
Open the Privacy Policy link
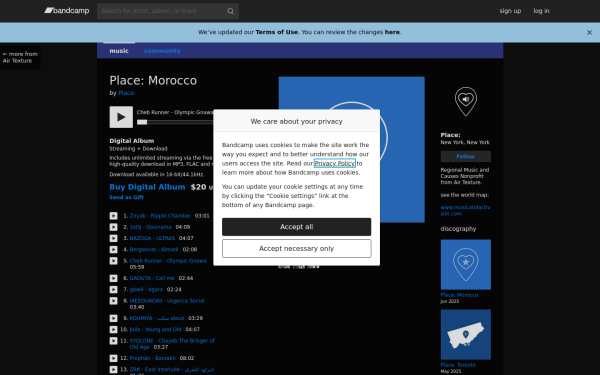coord(335,163)
